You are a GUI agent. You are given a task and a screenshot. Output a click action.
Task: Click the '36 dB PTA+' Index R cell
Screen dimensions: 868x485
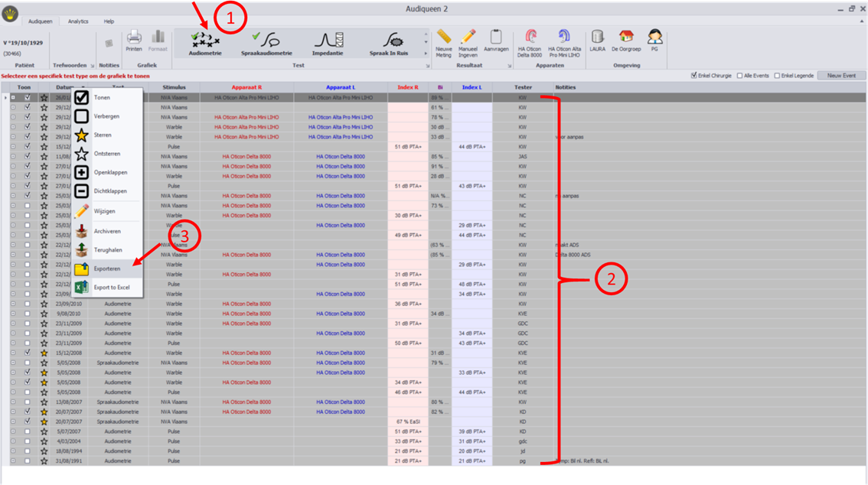[x=408, y=304]
